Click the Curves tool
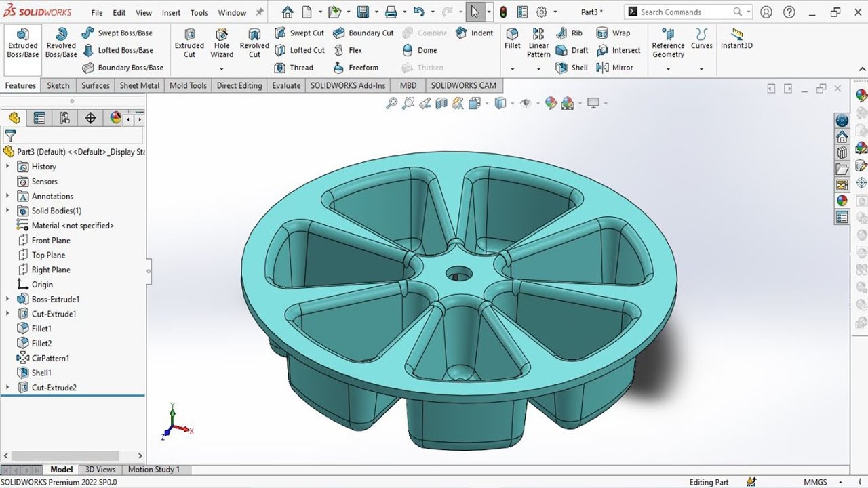 point(702,39)
